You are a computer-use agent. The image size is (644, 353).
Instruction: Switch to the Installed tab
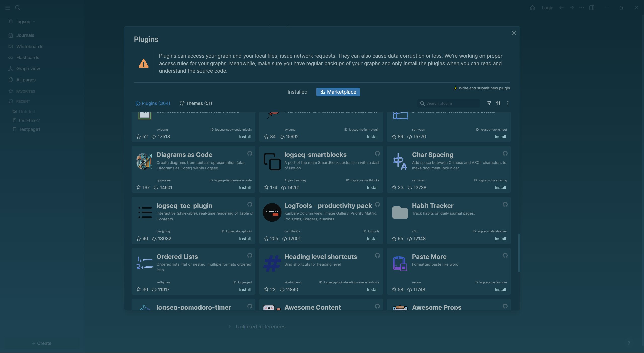(297, 92)
